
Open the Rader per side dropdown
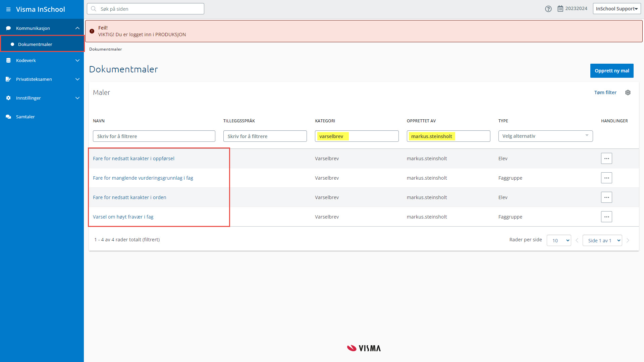click(559, 240)
